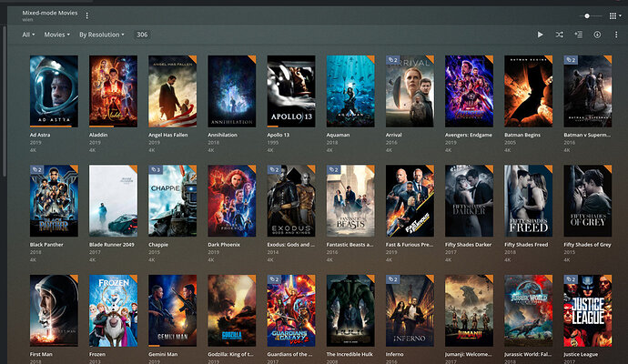This screenshot has width=628, height=364.
Task: Open the Frozen poster
Action: (114, 310)
